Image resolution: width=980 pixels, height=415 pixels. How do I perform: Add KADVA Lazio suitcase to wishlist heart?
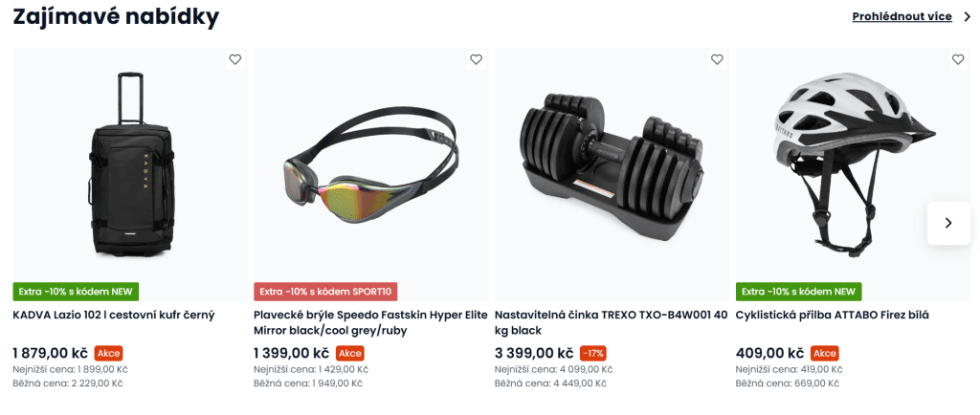[235, 60]
